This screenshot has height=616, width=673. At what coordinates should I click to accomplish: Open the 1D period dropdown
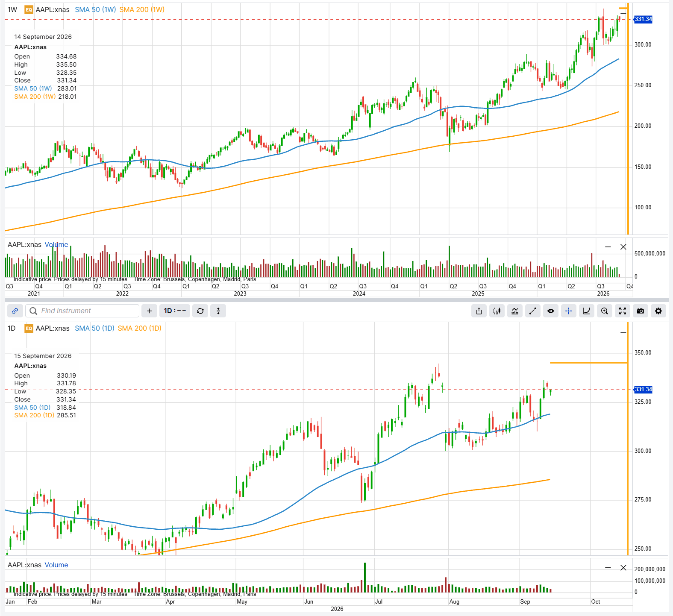click(175, 311)
